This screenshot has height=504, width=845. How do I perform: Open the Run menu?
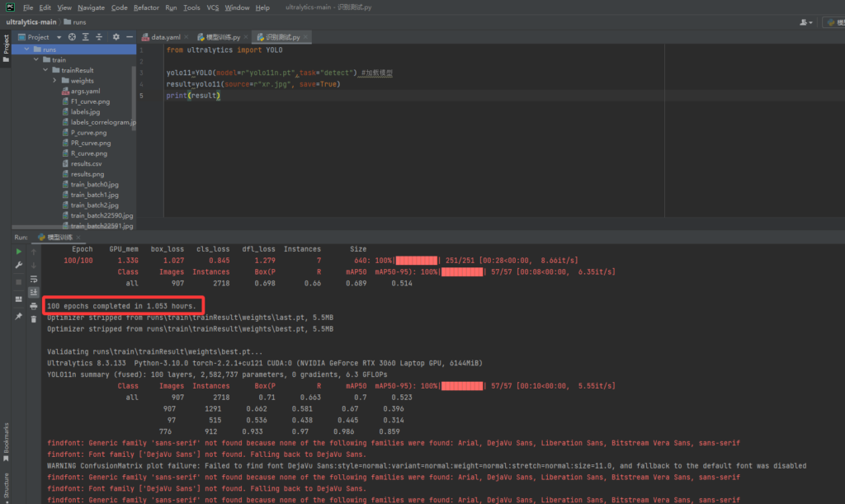pyautogui.click(x=171, y=7)
